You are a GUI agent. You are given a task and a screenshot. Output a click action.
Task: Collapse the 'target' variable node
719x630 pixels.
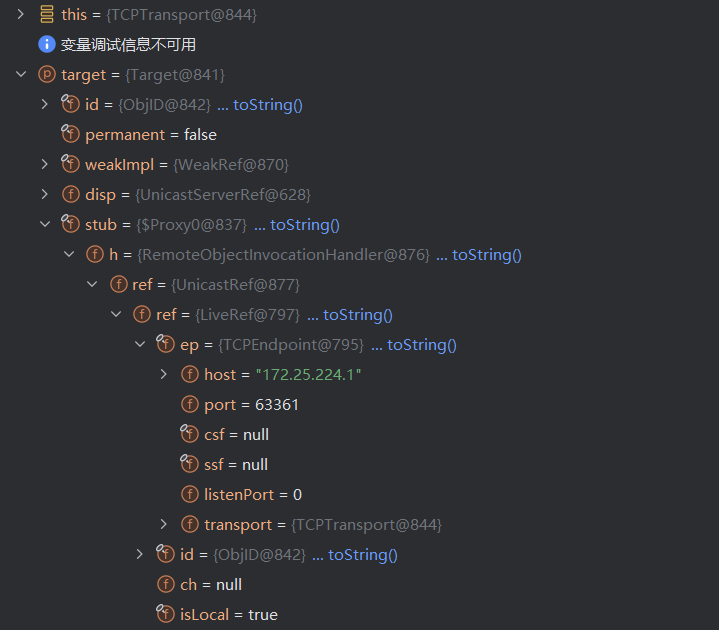coord(20,75)
